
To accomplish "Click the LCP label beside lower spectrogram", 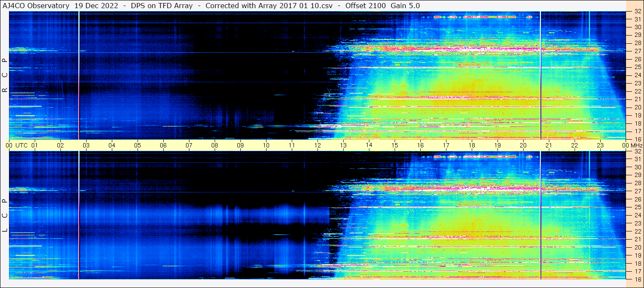I will pos(5,215).
